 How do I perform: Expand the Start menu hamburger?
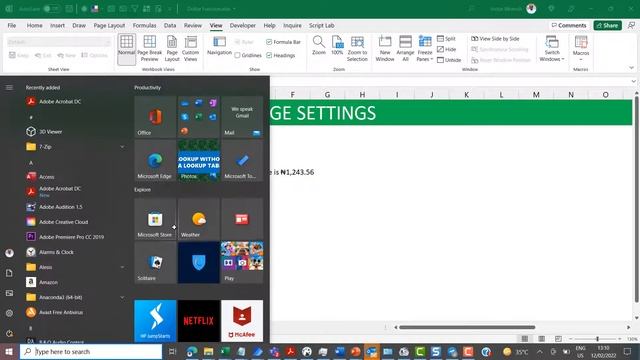pyautogui.click(x=9, y=87)
